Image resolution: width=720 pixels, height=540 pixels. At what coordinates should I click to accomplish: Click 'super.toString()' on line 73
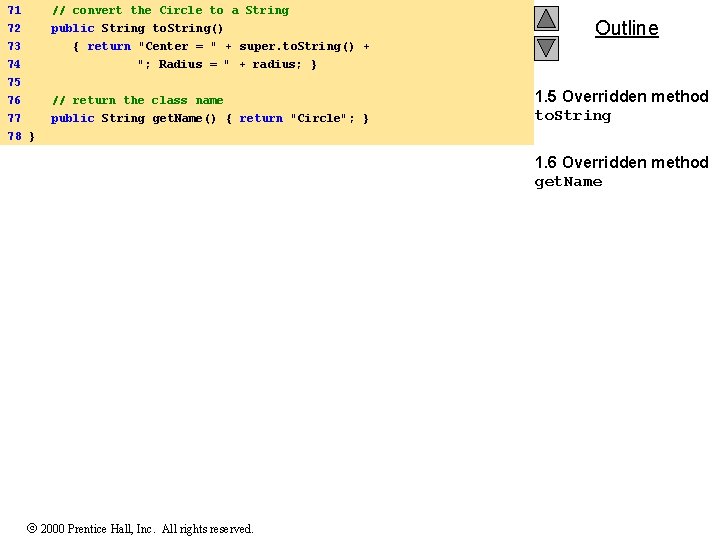pos(297,46)
